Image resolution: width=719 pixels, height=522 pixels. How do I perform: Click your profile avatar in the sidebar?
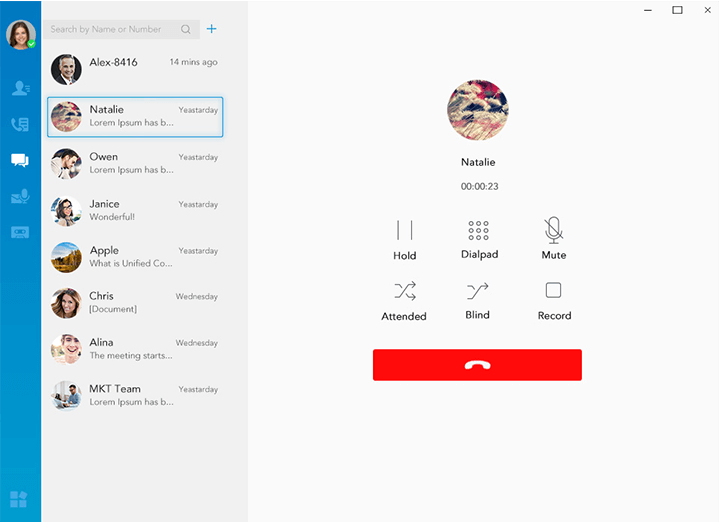tap(21, 34)
